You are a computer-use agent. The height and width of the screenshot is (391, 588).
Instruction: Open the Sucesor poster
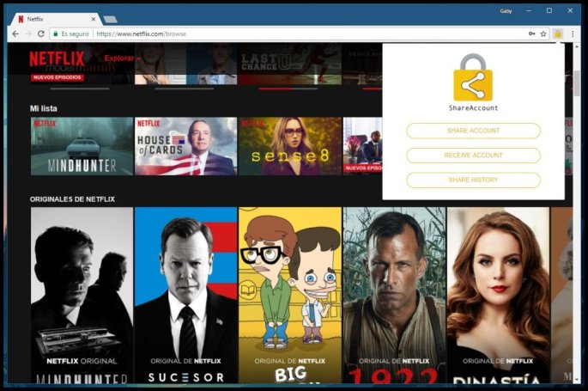point(185,296)
